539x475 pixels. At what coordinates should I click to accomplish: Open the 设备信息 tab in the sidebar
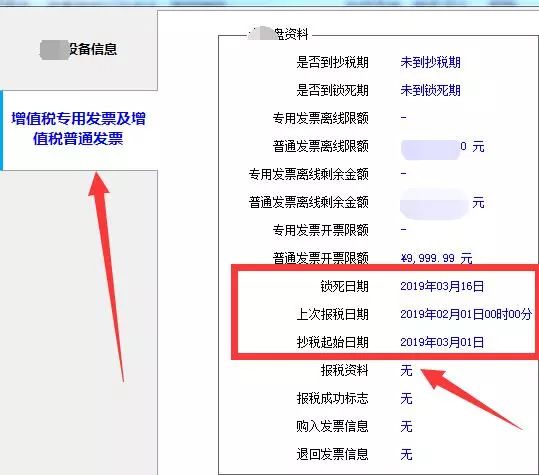click(x=79, y=49)
